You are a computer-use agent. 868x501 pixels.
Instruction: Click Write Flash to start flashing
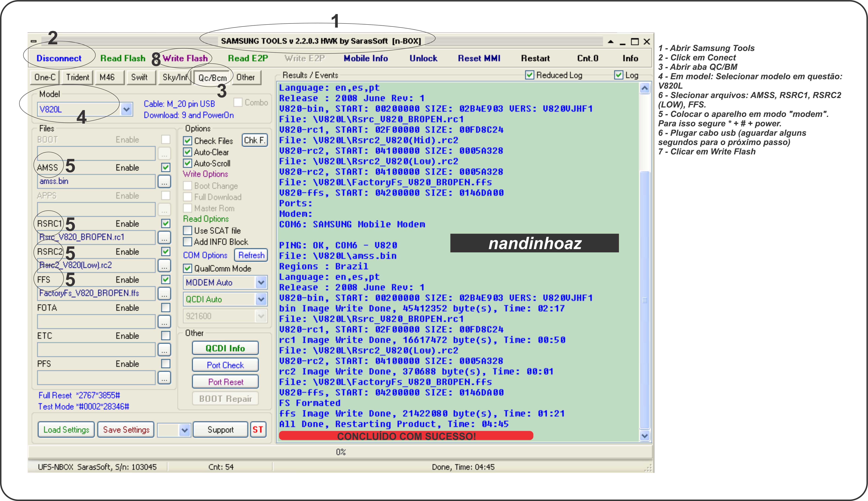(185, 58)
